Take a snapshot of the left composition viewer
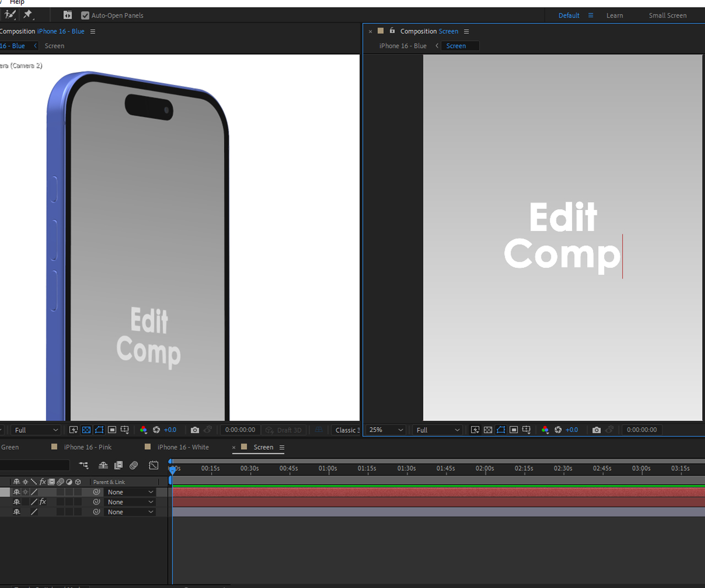705x588 pixels. click(x=194, y=430)
